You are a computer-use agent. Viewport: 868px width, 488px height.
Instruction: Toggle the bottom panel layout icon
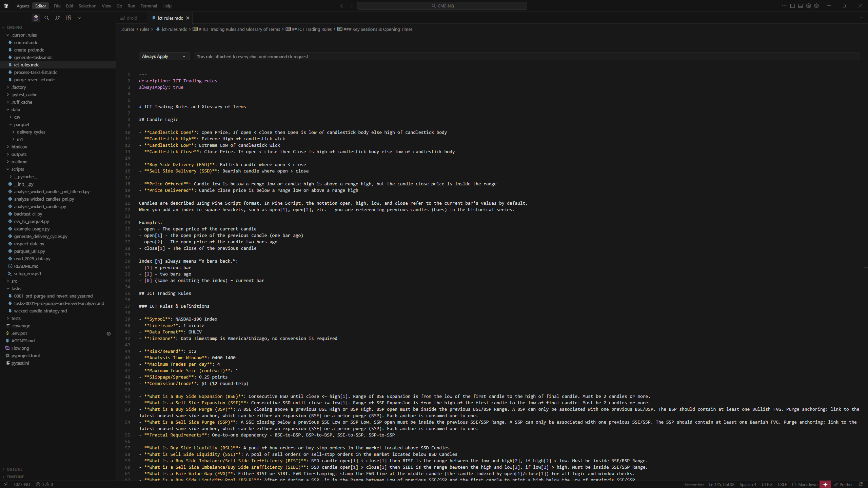(801, 6)
